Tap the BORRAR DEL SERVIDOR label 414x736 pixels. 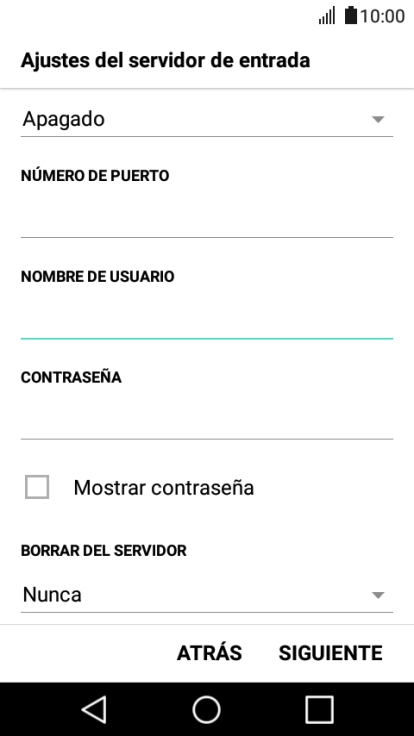[104, 550]
